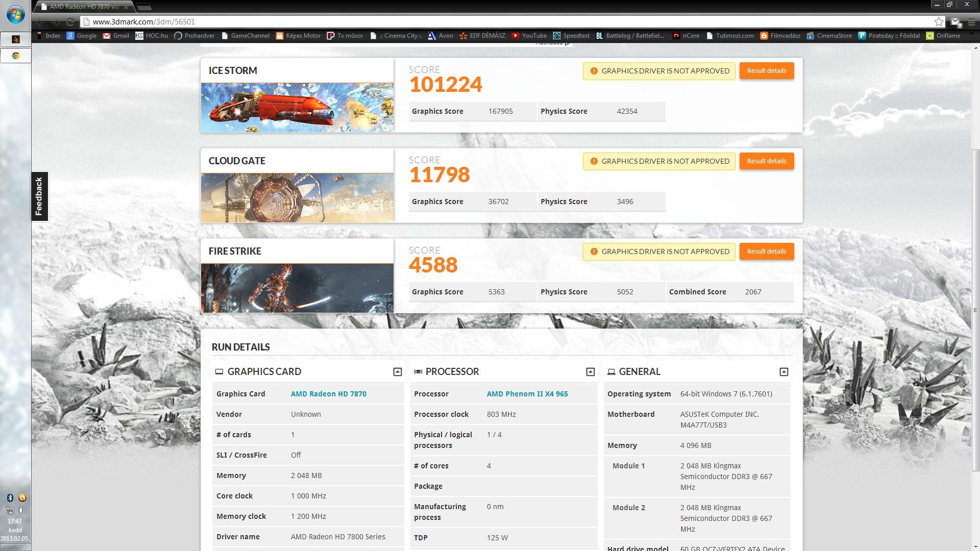The image size is (980, 551).
Task: Open the Tv műsor bookmark
Action: click(345, 36)
